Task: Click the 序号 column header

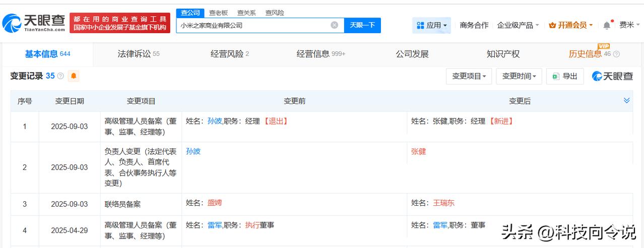Action: click(x=25, y=101)
